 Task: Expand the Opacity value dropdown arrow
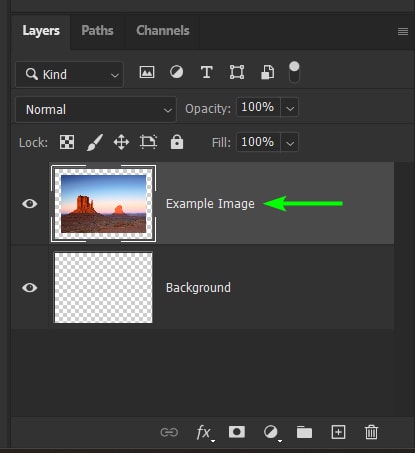290,108
